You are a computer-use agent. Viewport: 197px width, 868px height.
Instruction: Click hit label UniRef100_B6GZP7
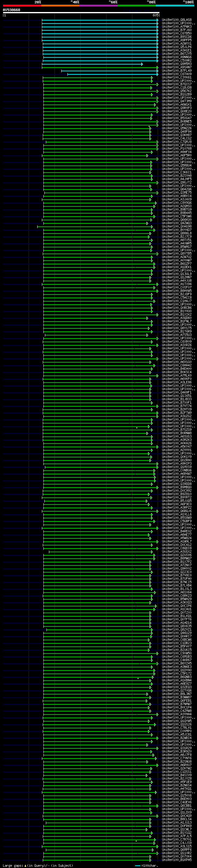(177, 264)
